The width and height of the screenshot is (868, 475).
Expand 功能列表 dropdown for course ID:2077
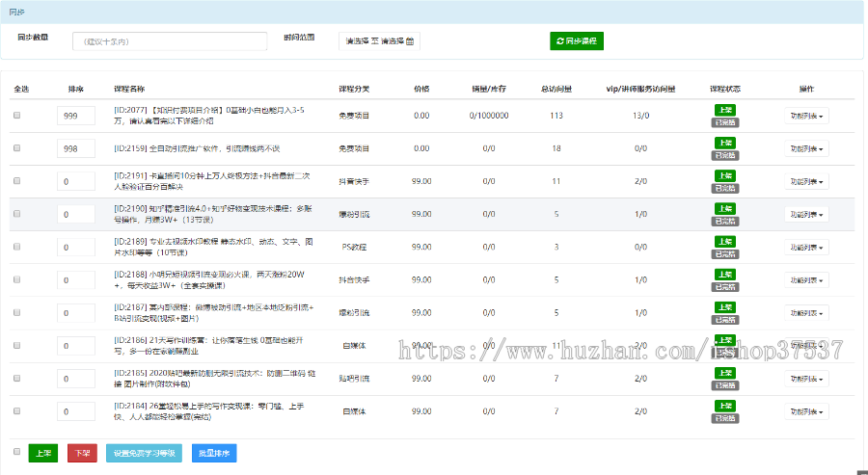(805, 116)
